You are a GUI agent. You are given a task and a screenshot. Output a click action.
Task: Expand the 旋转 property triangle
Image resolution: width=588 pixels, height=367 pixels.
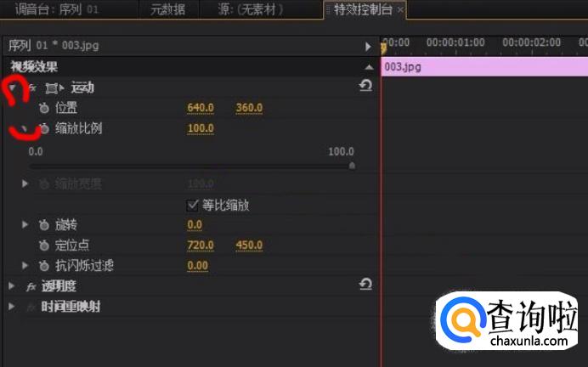pos(25,225)
